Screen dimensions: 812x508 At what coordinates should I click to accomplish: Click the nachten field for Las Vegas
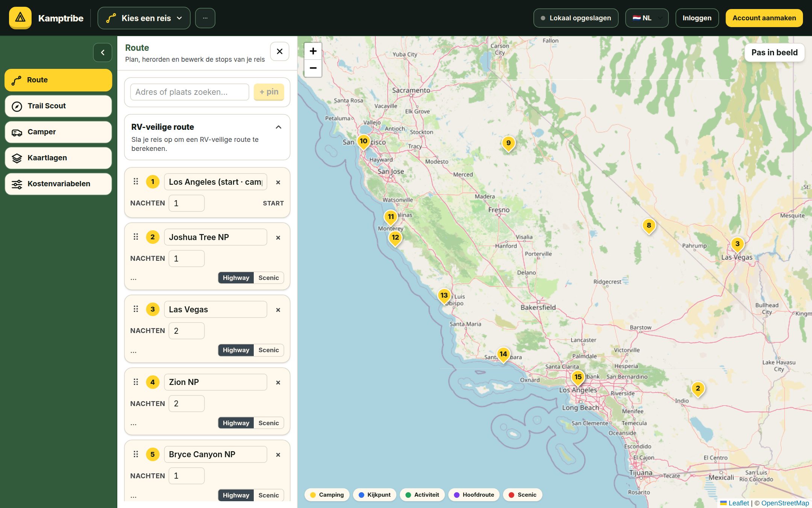click(186, 331)
